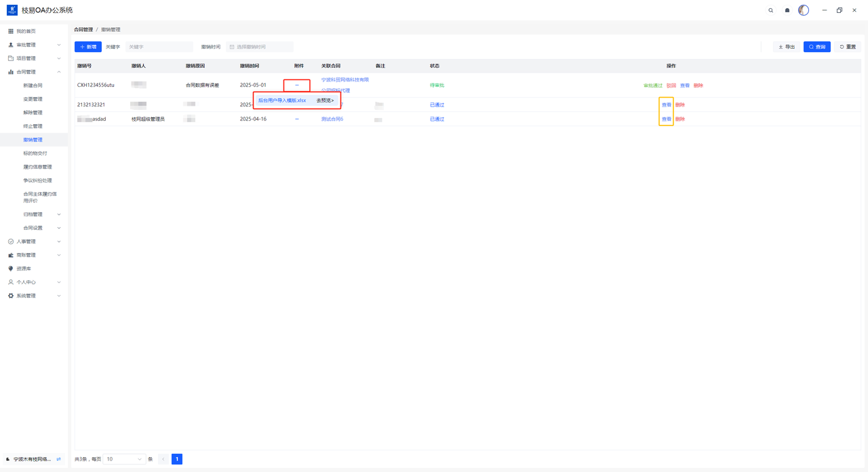Click 审批通过 for the first record
This screenshot has height=472, width=868.
pyautogui.click(x=652, y=85)
